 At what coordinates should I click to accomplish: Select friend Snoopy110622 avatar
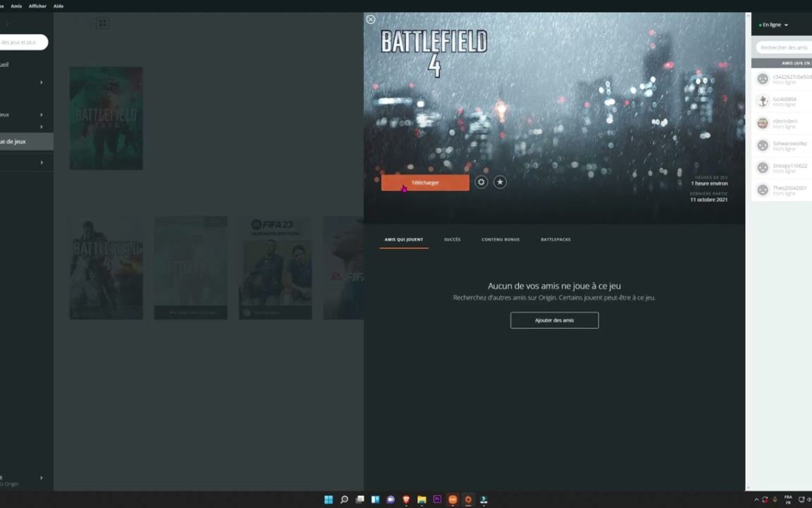(x=762, y=168)
